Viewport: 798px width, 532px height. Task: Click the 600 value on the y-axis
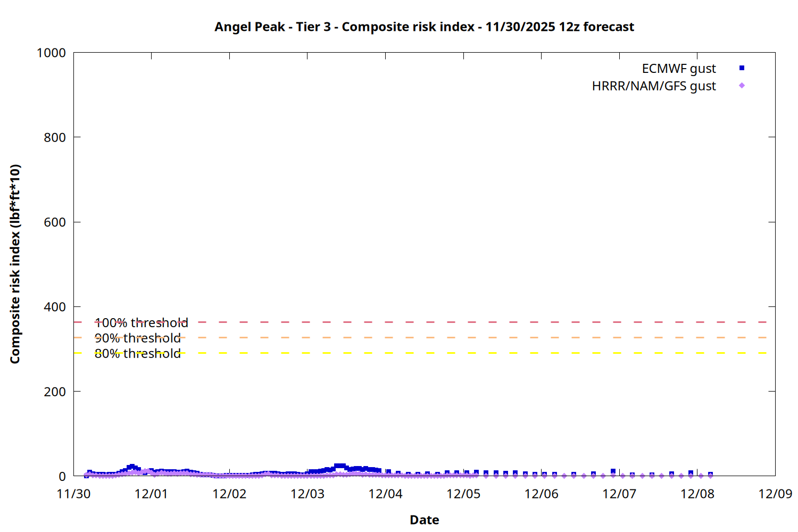tap(55, 222)
